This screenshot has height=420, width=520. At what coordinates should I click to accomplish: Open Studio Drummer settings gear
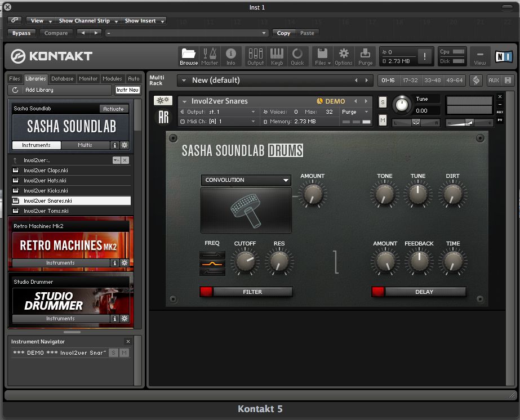point(125,318)
